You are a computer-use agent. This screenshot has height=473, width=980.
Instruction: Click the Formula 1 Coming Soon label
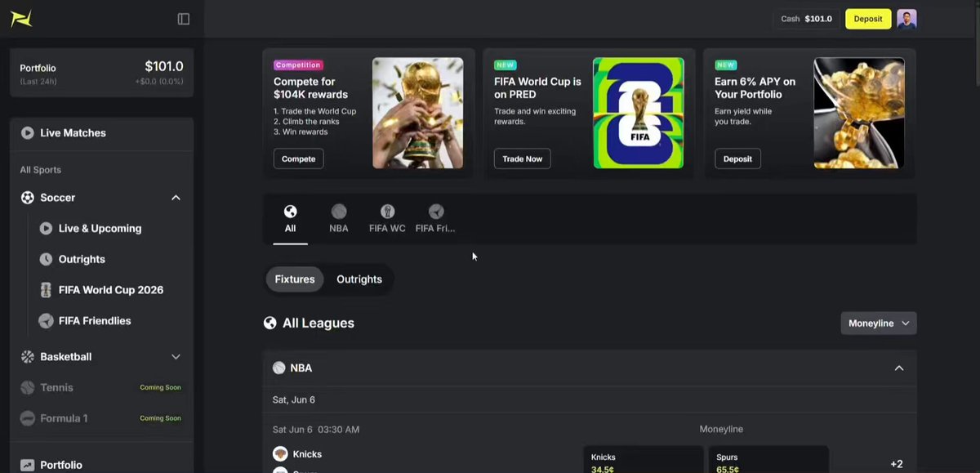coord(160,418)
